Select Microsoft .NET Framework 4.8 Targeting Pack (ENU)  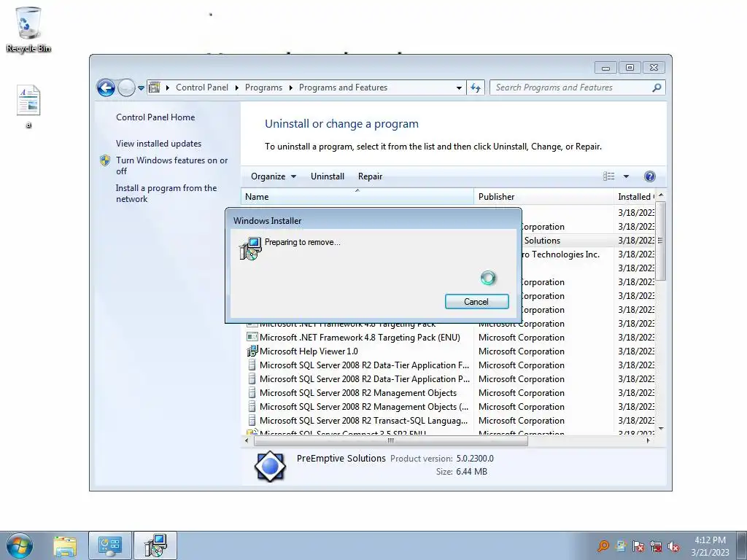coord(360,338)
